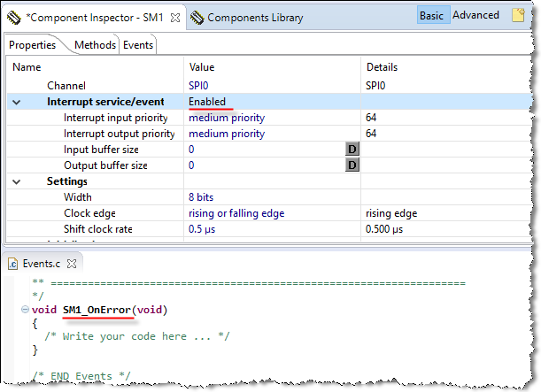Select the Shift clock rate row name
Screen dimensions: 541x392
coord(98,229)
